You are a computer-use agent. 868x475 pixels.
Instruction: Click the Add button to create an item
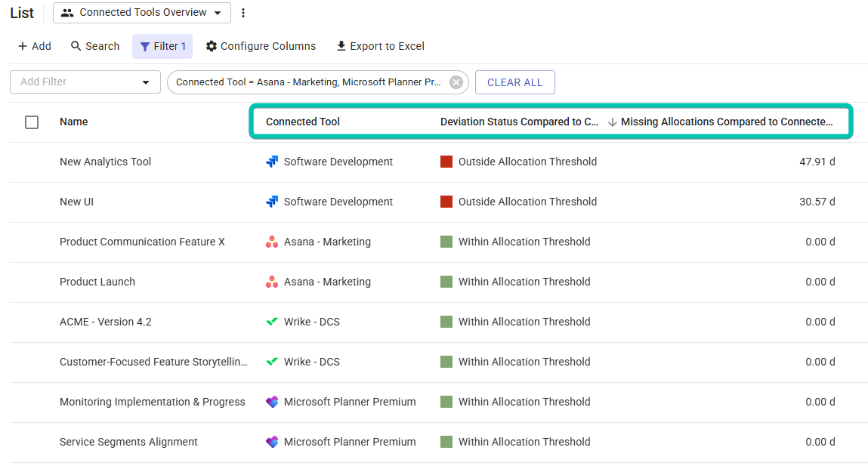[34, 46]
